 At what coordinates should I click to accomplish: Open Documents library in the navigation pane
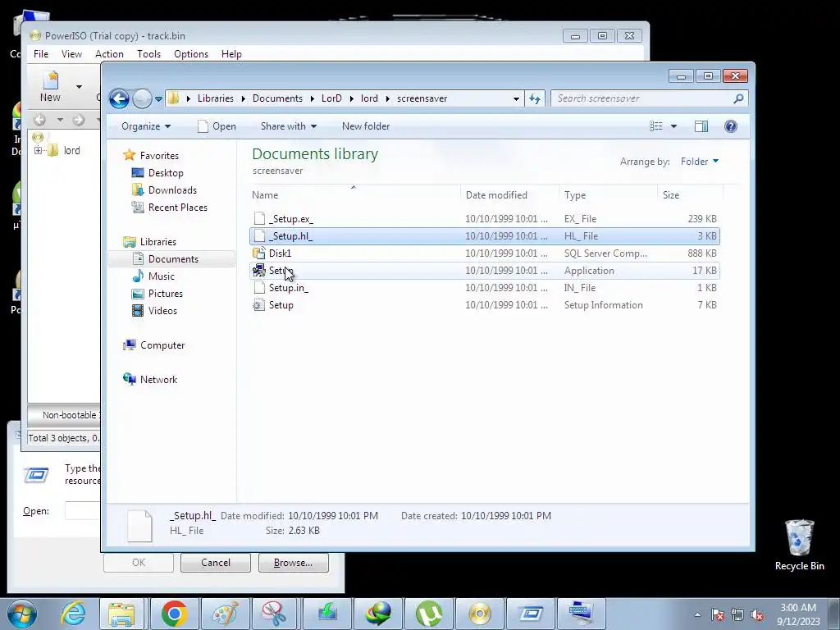click(x=173, y=259)
